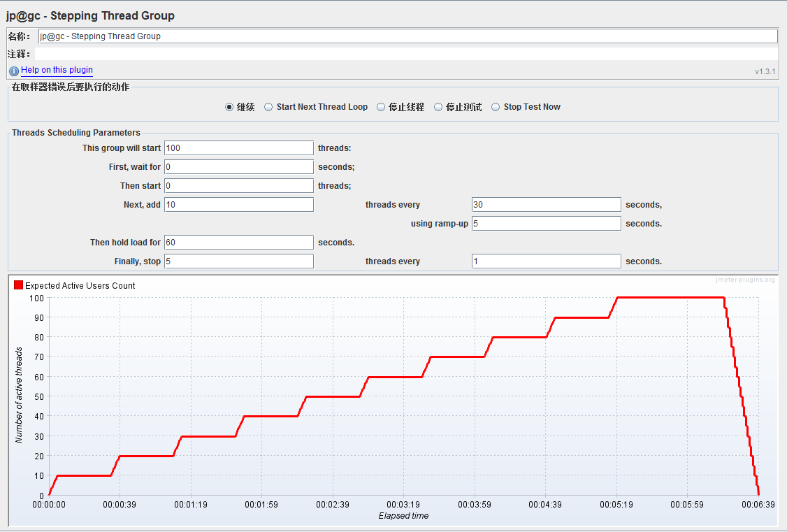787x532 pixels.
Task: Edit the Finally, stop threads field
Action: [239, 261]
